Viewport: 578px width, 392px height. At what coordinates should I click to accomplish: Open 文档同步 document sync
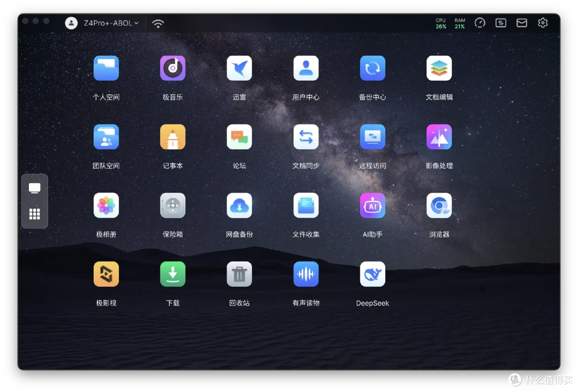tap(306, 137)
